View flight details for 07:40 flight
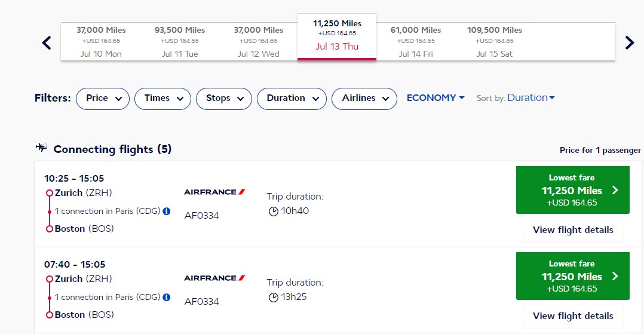 [x=572, y=316]
